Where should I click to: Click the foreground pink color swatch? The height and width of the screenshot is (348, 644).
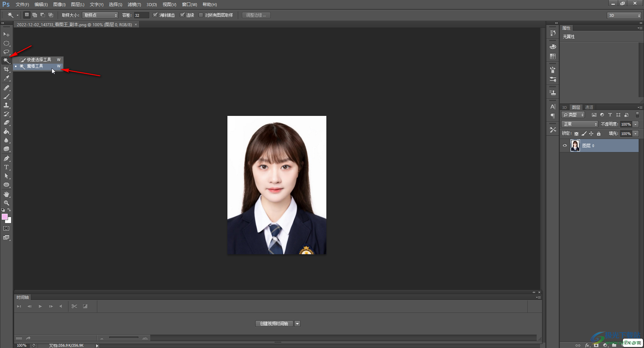4,217
